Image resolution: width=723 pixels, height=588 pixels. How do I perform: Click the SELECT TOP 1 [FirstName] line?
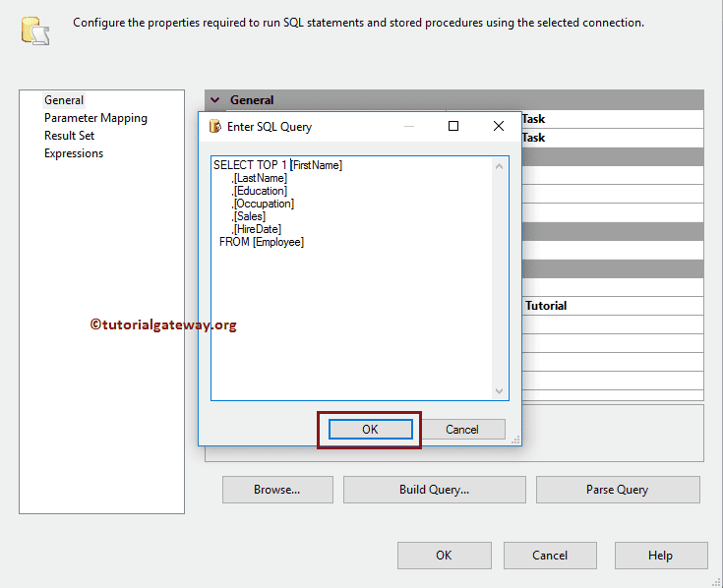pyautogui.click(x=277, y=165)
